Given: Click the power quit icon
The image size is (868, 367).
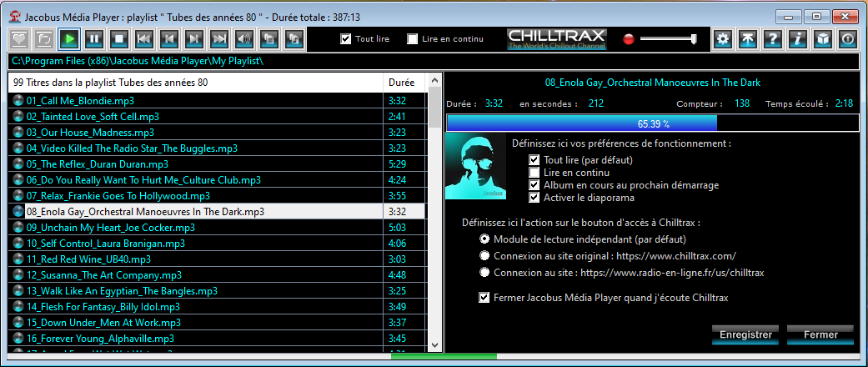Looking at the screenshot, I should pyautogui.click(x=847, y=38).
